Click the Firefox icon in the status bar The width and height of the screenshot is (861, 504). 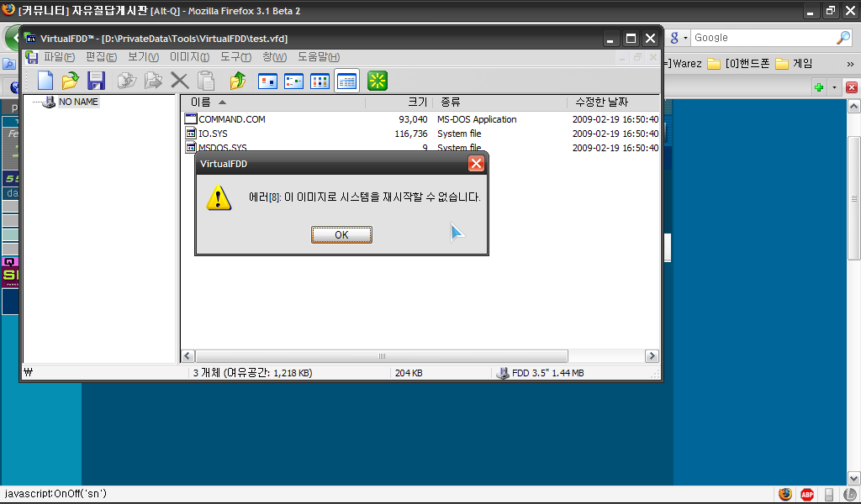784,494
